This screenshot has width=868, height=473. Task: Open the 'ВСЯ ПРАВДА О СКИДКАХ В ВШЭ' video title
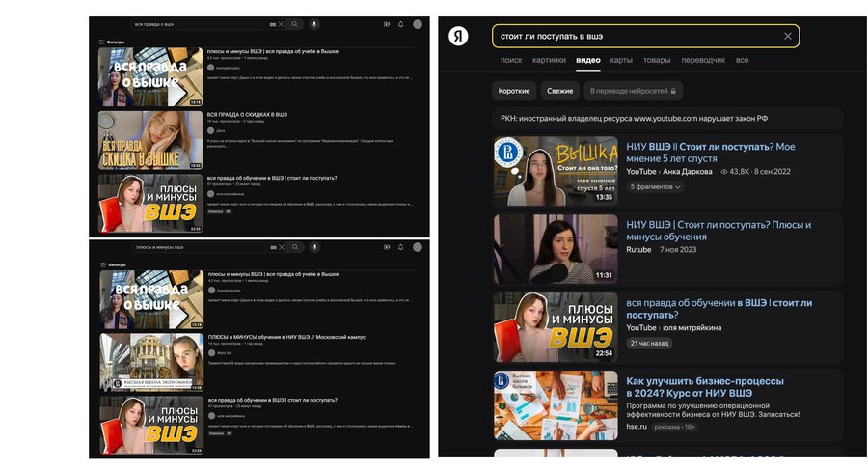tap(247, 115)
